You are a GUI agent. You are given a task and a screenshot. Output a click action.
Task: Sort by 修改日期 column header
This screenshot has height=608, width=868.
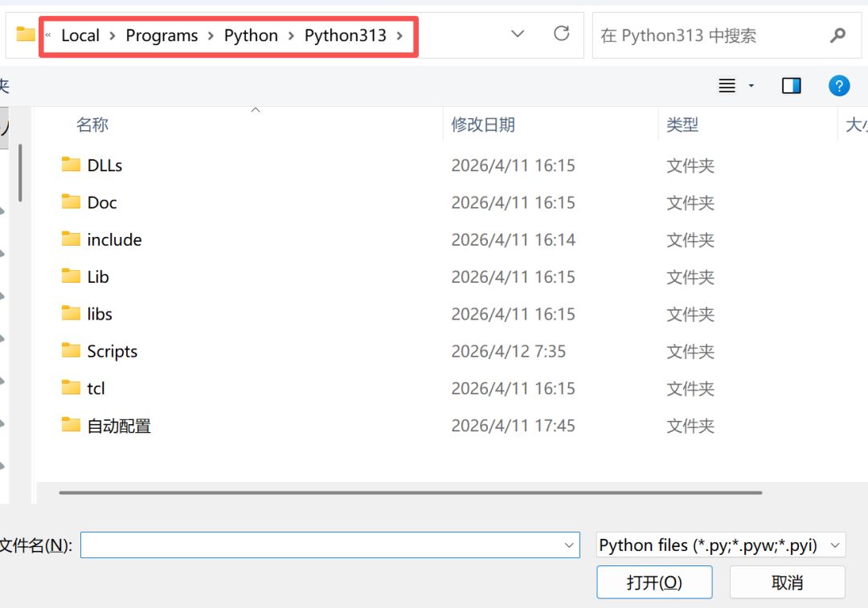coord(483,124)
